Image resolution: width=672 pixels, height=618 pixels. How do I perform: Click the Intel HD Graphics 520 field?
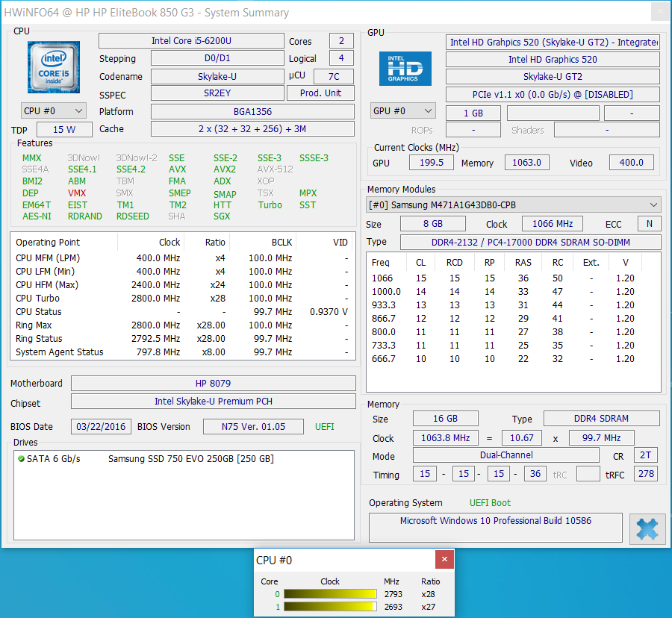(553, 59)
